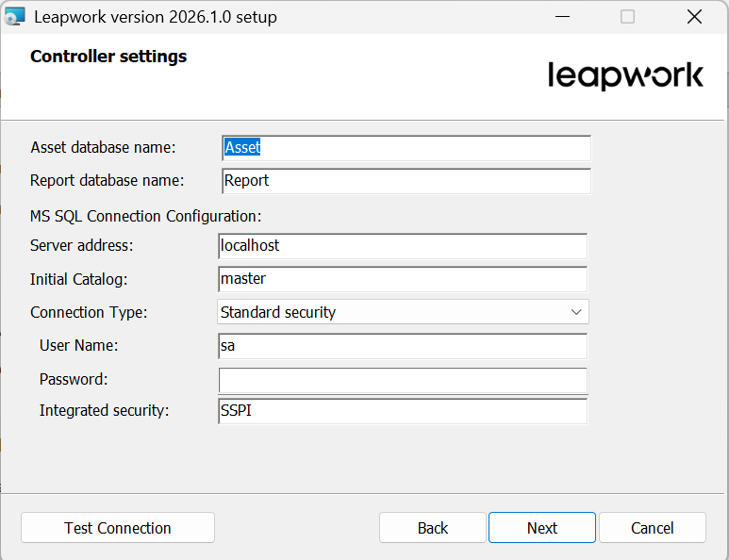
Task: Click the Integrated security label
Action: click(104, 410)
